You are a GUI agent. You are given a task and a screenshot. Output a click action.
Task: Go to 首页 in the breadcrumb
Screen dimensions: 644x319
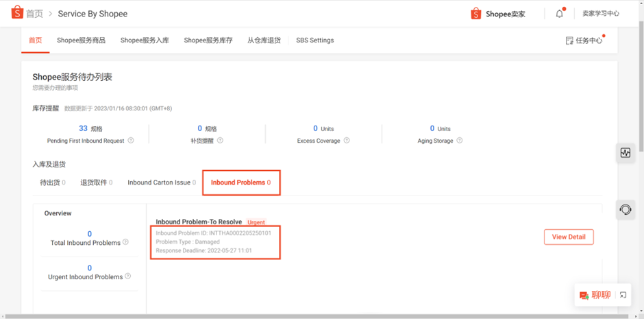[x=34, y=14]
